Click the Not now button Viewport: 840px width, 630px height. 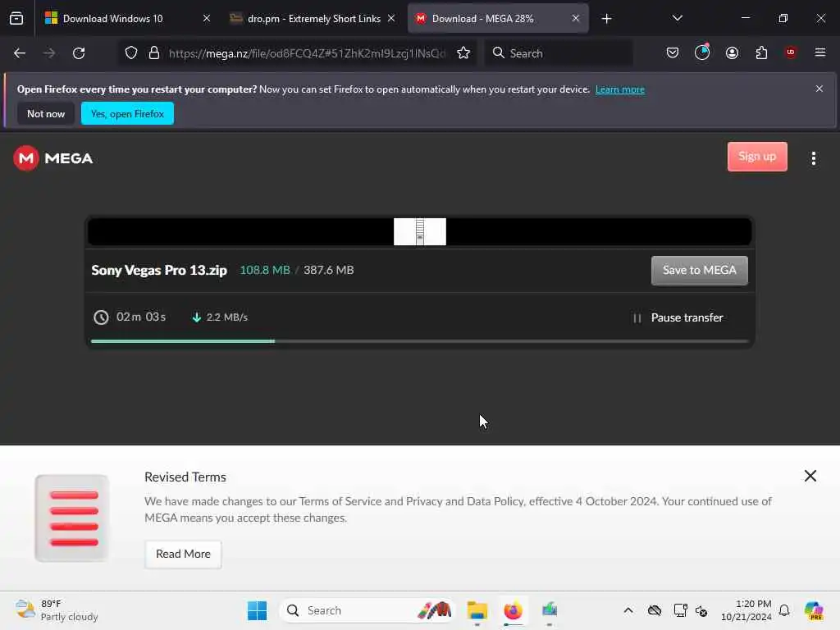46,113
